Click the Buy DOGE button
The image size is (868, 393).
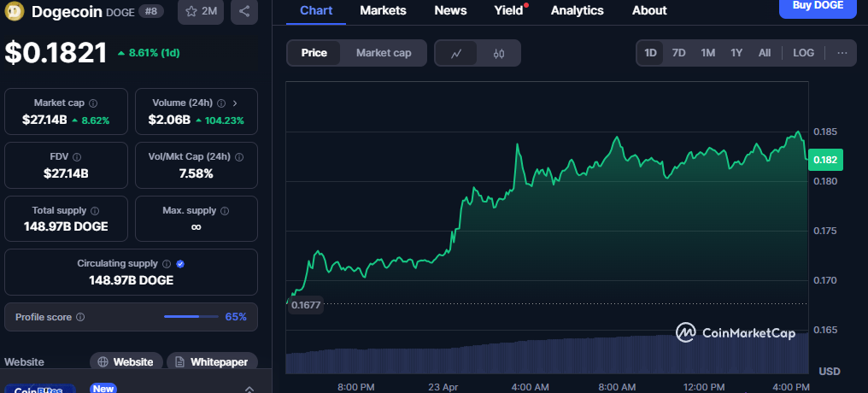pos(818,7)
